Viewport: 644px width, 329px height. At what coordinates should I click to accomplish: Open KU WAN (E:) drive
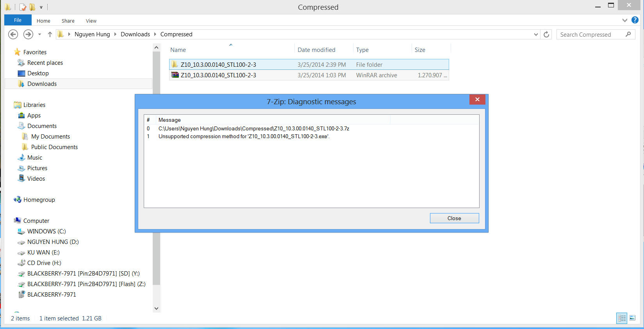coord(43,252)
